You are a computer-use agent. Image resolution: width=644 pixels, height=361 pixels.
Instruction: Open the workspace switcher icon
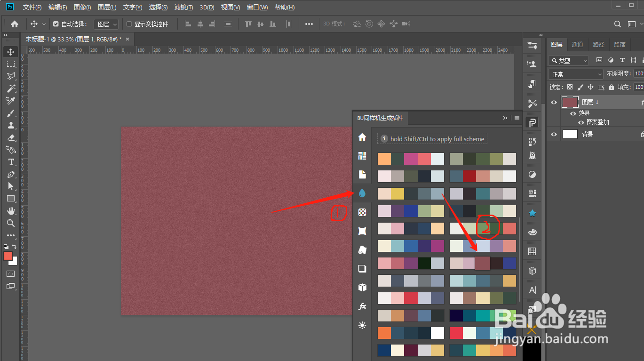(632, 24)
